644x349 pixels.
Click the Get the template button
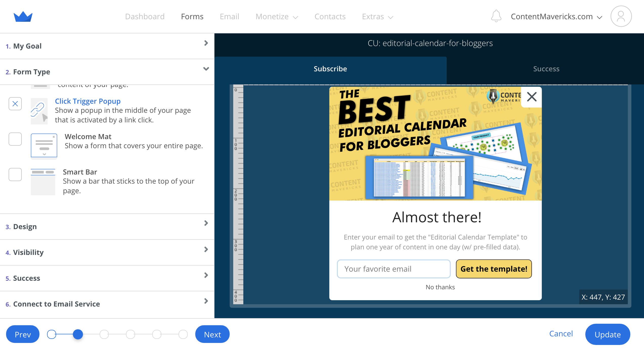(x=494, y=269)
